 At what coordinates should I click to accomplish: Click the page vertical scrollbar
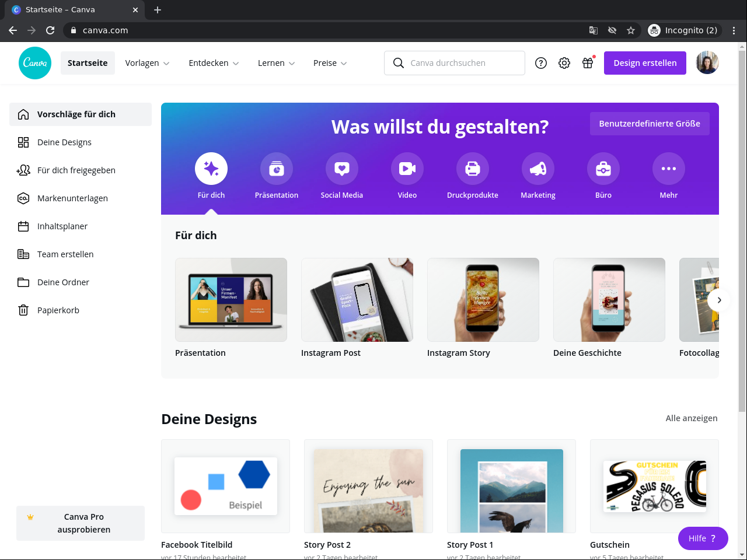pyautogui.click(x=742, y=231)
